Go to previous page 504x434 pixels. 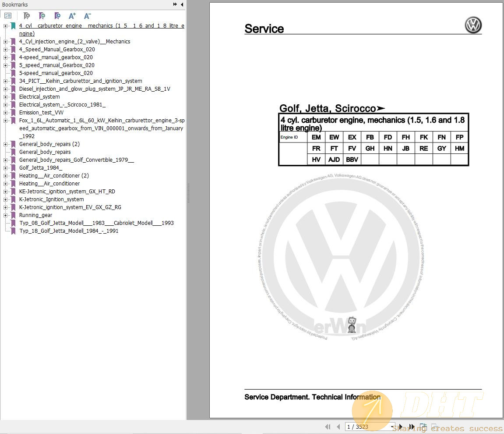click(x=338, y=427)
